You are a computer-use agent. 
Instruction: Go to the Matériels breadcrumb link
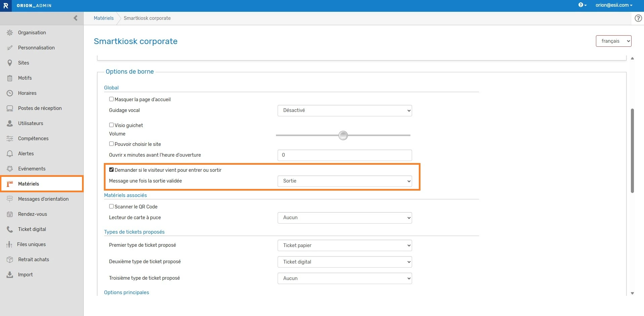(x=104, y=18)
